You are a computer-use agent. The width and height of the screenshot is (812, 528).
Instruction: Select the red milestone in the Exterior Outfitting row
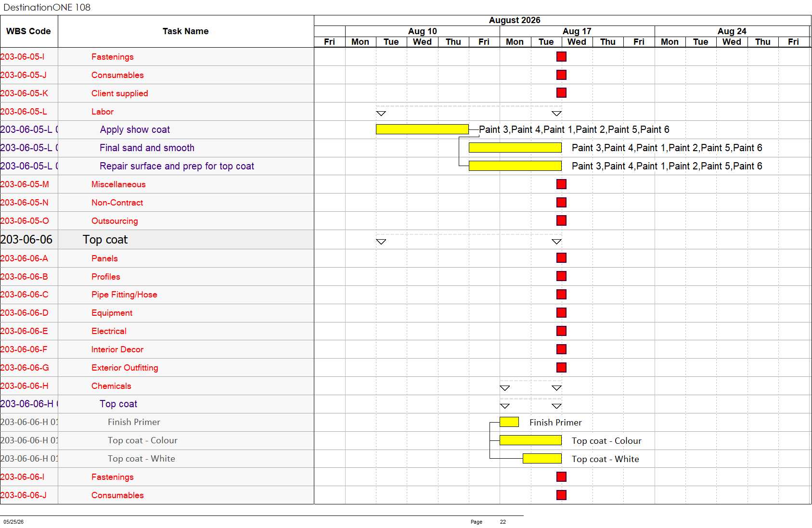tap(561, 367)
